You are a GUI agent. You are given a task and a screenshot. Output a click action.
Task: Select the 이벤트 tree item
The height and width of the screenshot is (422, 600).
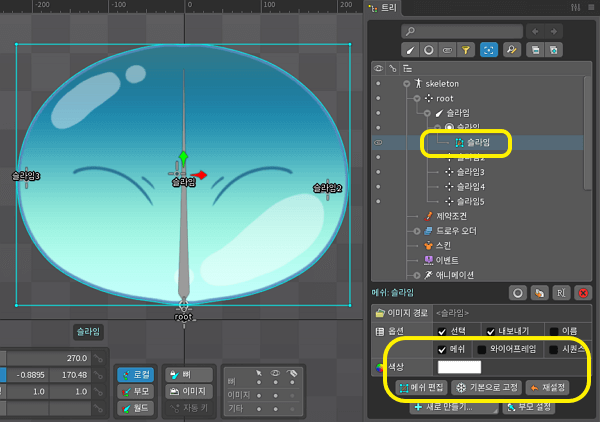(447, 261)
